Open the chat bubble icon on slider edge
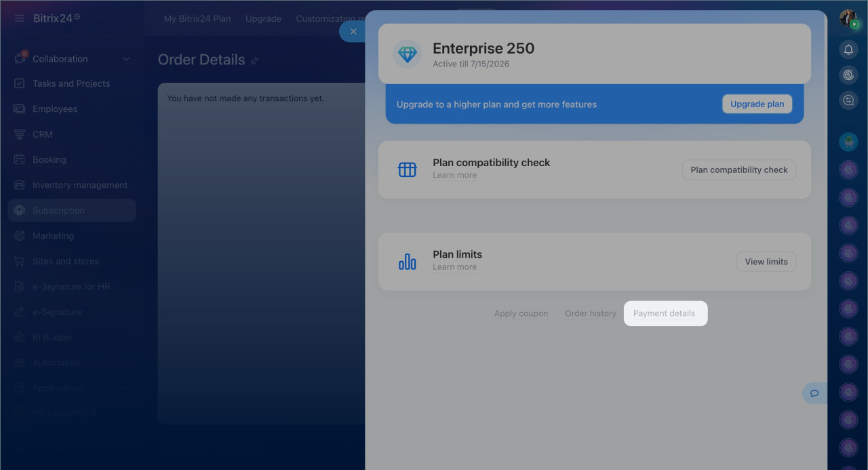Viewport: 868px width, 470px height. [814, 393]
